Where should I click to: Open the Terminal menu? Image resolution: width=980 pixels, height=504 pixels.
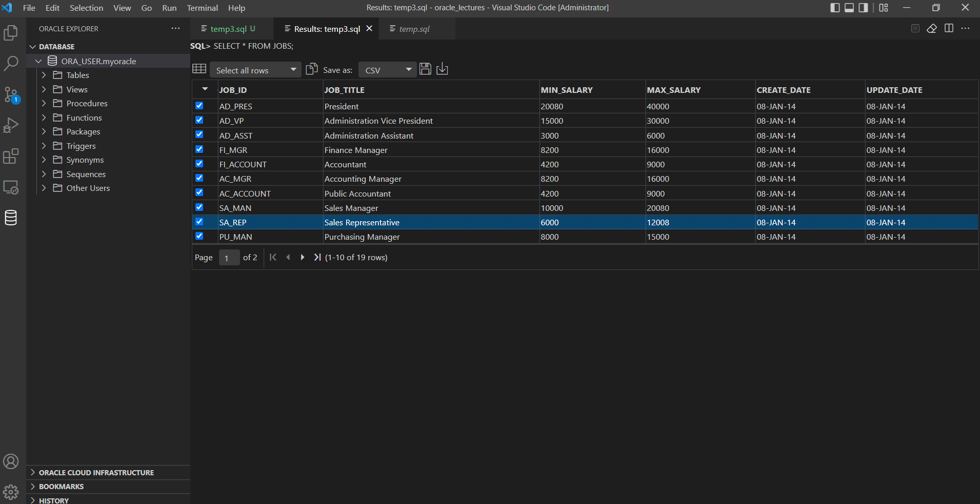(202, 8)
